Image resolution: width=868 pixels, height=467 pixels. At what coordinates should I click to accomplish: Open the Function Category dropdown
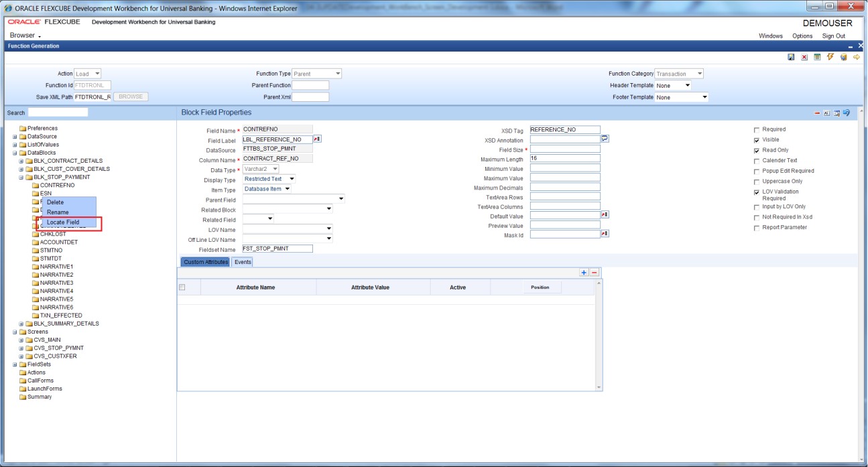tap(680, 74)
